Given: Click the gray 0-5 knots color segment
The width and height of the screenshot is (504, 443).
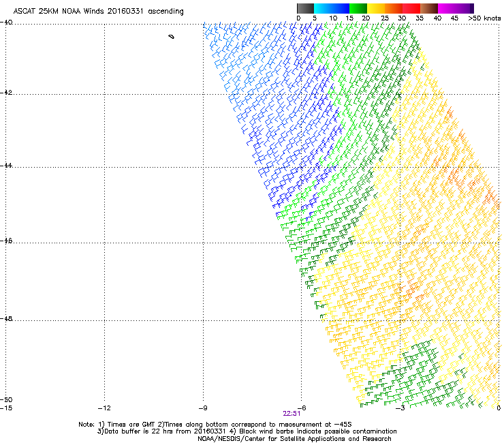Looking at the screenshot, I should pos(305,8).
